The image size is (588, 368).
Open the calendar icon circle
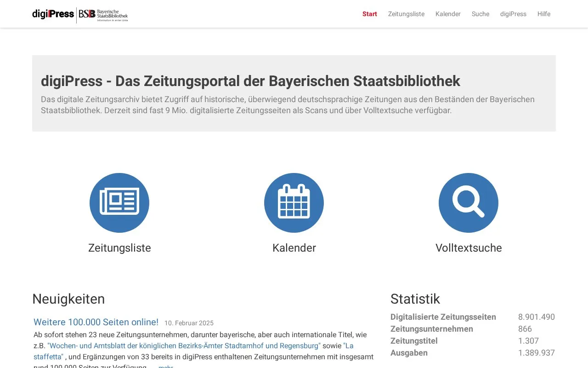pyautogui.click(x=294, y=203)
